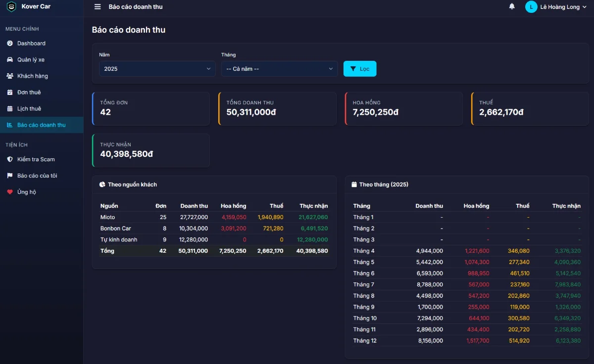Image resolution: width=594 pixels, height=364 pixels.
Task: Select Báo cáo doanh thu in sidebar
Action: click(x=41, y=125)
